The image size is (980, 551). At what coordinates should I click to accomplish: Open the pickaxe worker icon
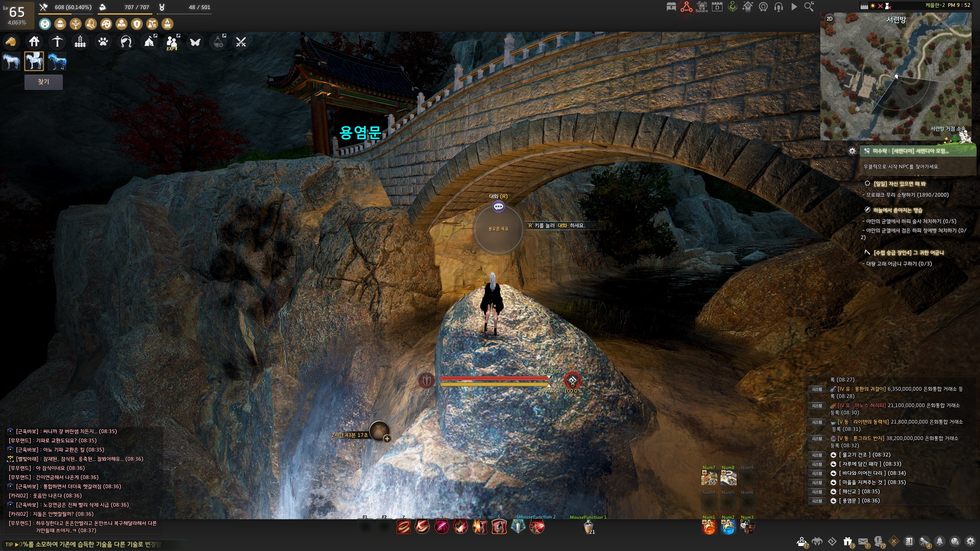point(57,41)
